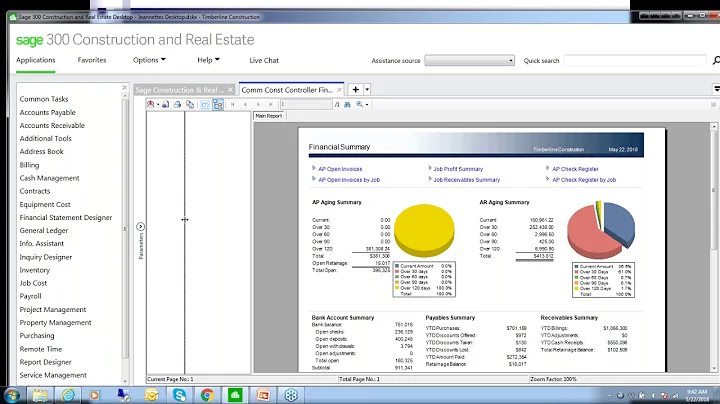
Task: Go to last page arrow
Action: (270, 105)
